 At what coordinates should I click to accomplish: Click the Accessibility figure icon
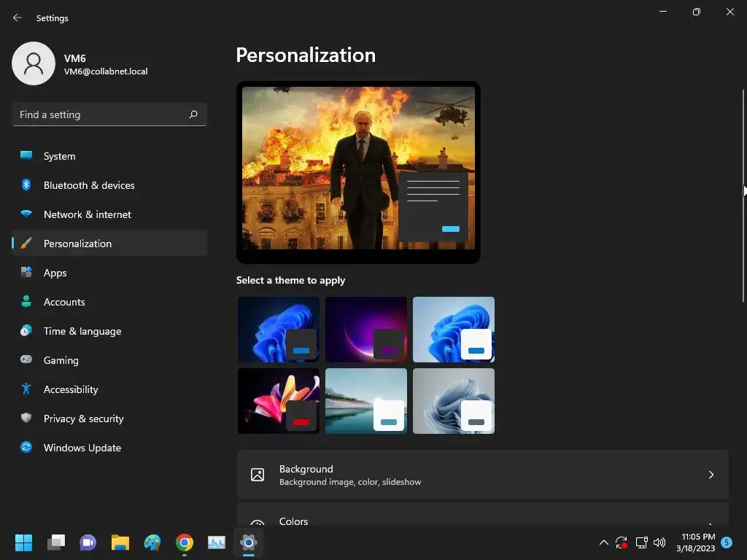(26, 389)
